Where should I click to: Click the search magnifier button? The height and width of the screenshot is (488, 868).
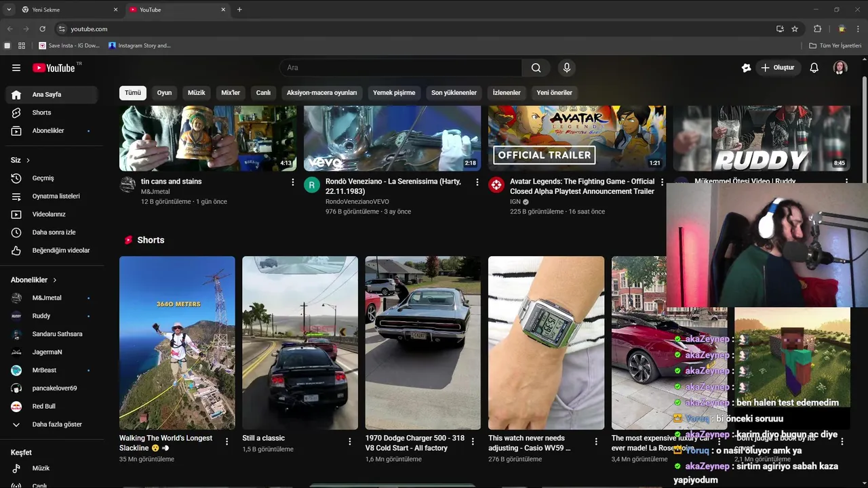(x=536, y=68)
